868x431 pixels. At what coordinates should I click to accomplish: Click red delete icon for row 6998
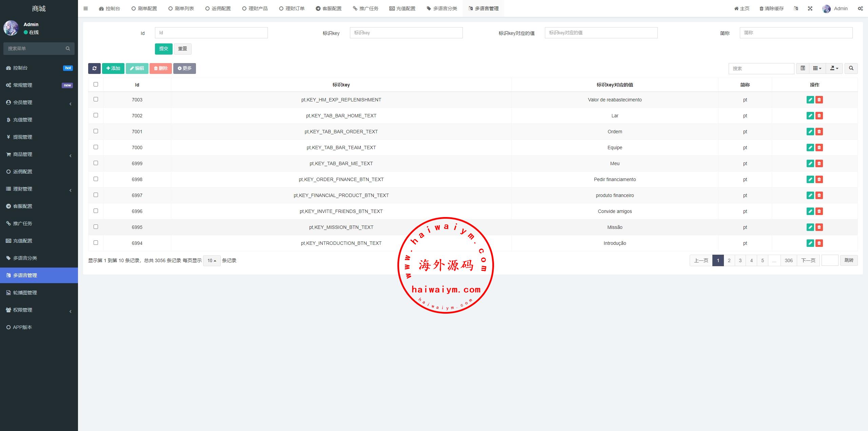click(x=819, y=179)
